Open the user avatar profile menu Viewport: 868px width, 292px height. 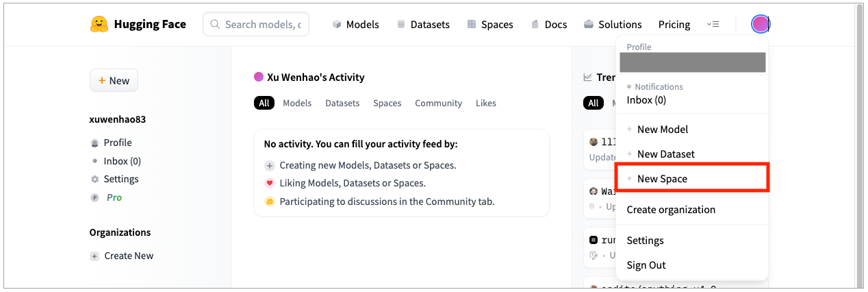coord(760,25)
